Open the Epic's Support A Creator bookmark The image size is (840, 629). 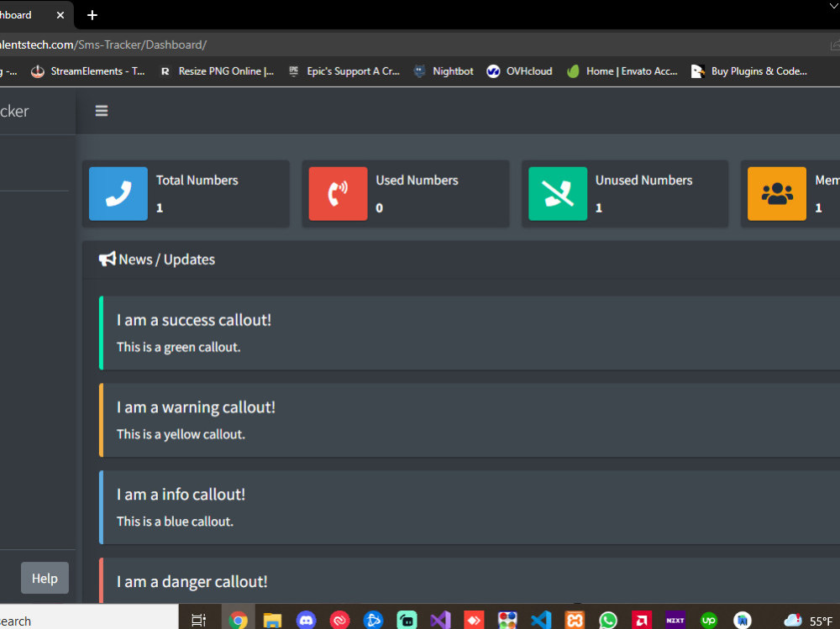coord(344,71)
